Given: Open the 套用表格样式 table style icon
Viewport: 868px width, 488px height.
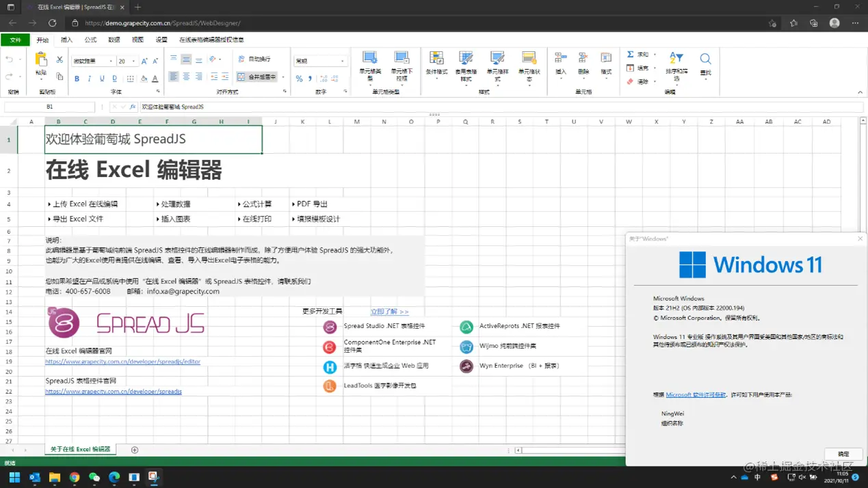Looking at the screenshot, I should tap(466, 58).
